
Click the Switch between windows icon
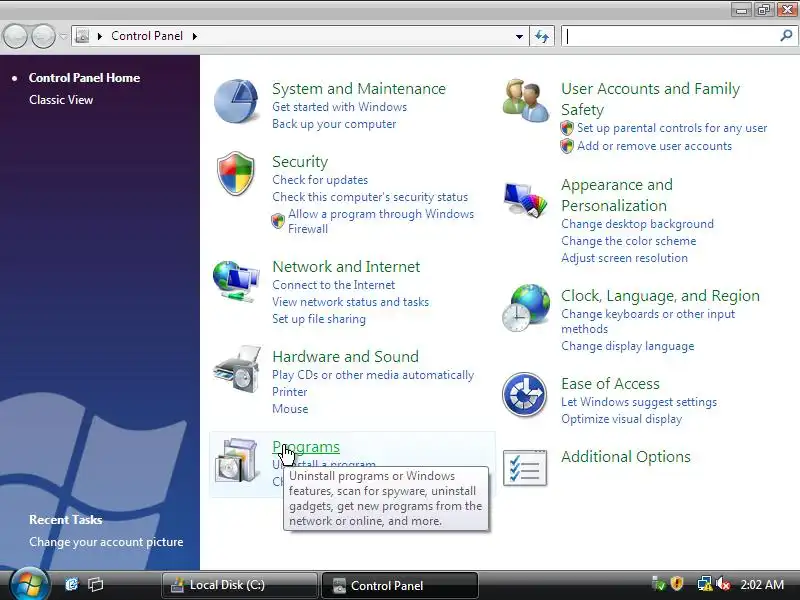[x=95, y=584]
